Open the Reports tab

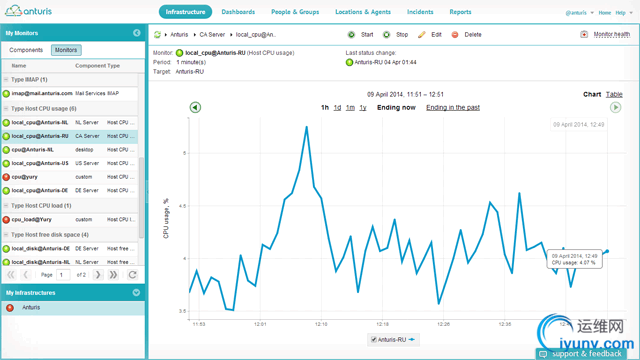point(460,12)
